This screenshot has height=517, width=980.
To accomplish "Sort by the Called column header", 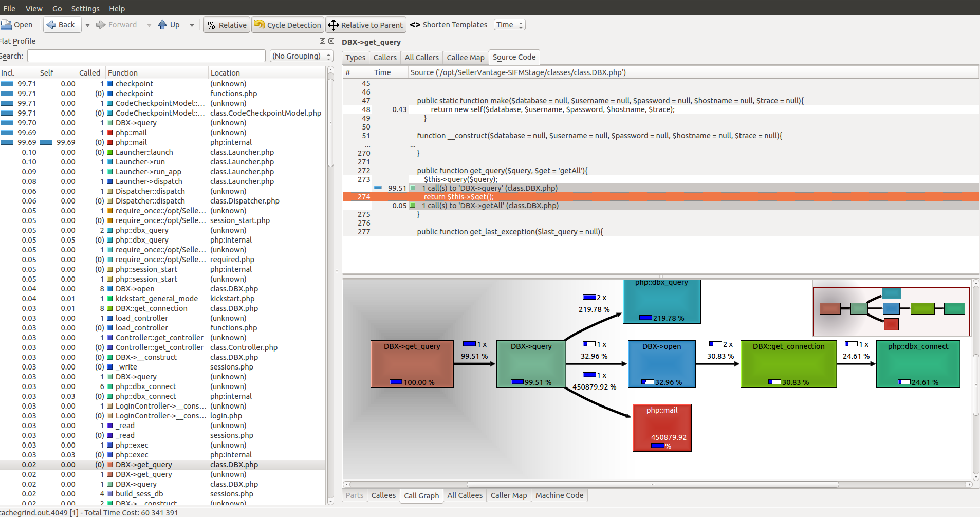I will [90, 73].
